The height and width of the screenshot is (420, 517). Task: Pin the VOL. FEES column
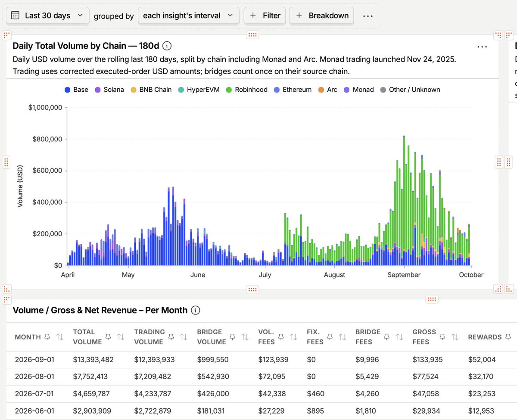click(x=282, y=337)
